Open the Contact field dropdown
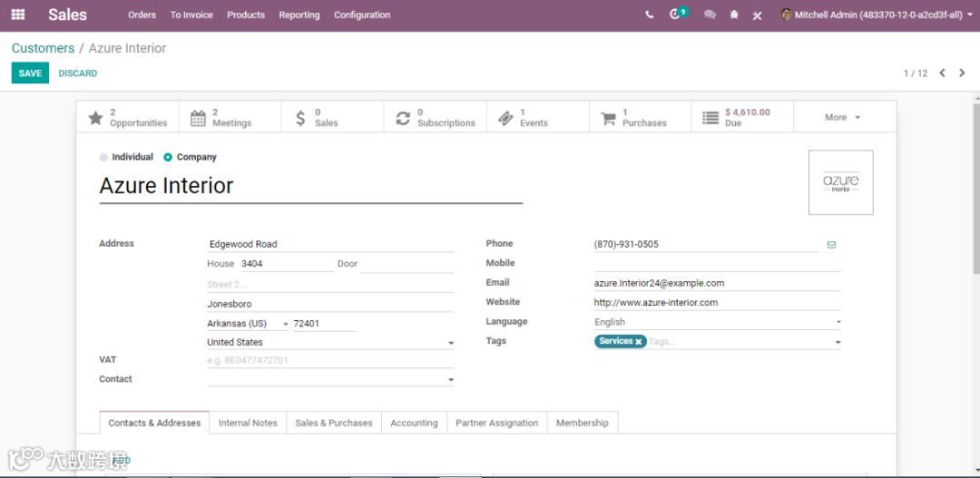This screenshot has width=980, height=478. (x=330, y=379)
